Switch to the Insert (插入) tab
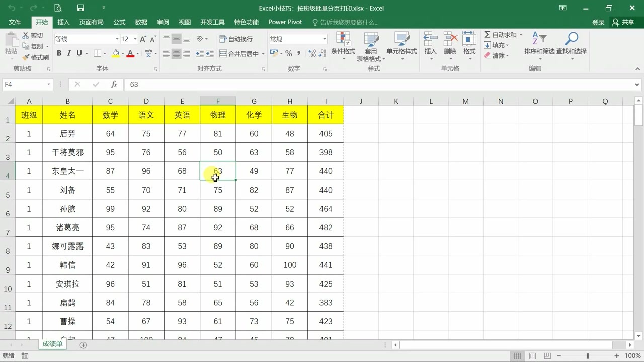The height and width of the screenshot is (362, 644). point(63,22)
